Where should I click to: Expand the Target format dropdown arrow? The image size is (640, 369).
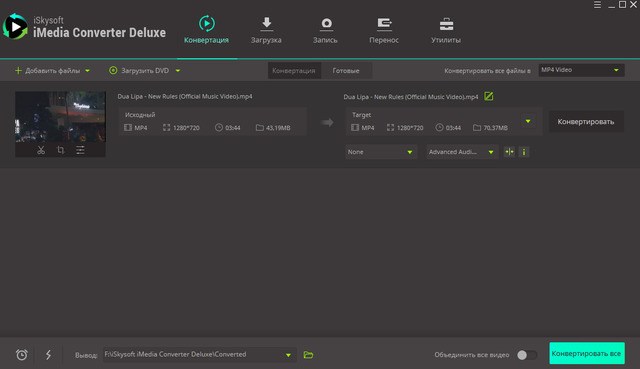(x=528, y=121)
